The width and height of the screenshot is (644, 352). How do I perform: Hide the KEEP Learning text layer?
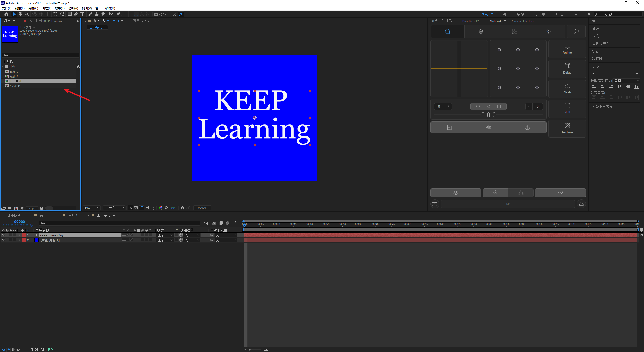click(3, 235)
